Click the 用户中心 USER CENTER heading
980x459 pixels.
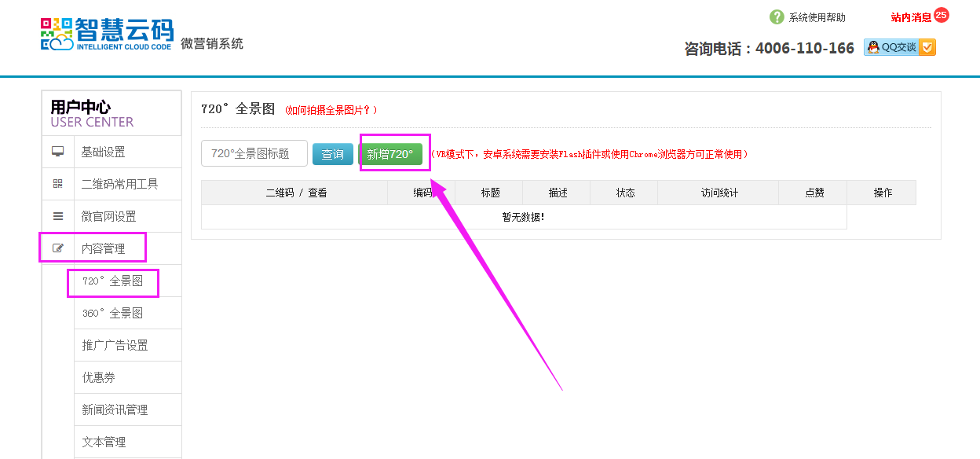pyautogui.click(x=92, y=113)
